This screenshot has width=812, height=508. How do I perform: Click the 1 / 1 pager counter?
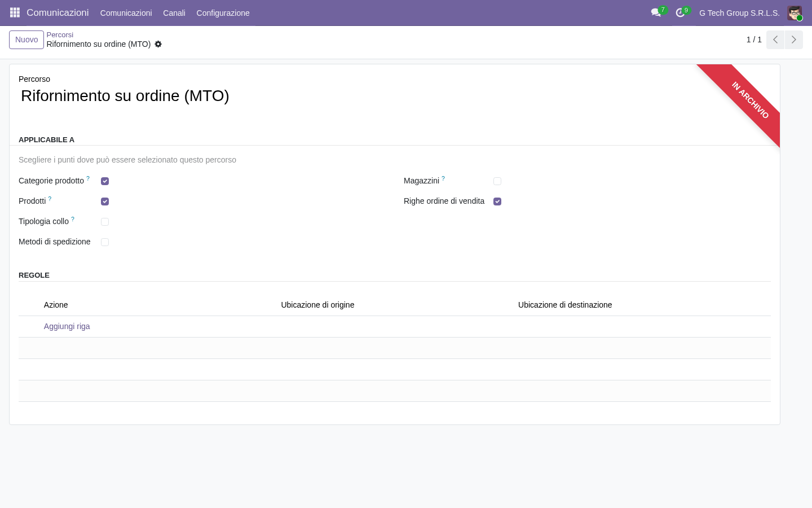(x=754, y=40)
